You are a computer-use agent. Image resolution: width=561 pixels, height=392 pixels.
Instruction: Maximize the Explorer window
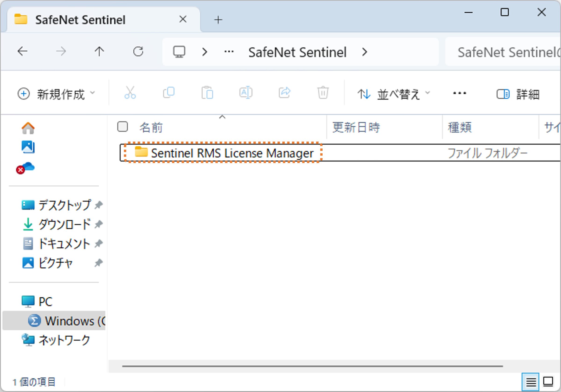[x=505, y=12]
